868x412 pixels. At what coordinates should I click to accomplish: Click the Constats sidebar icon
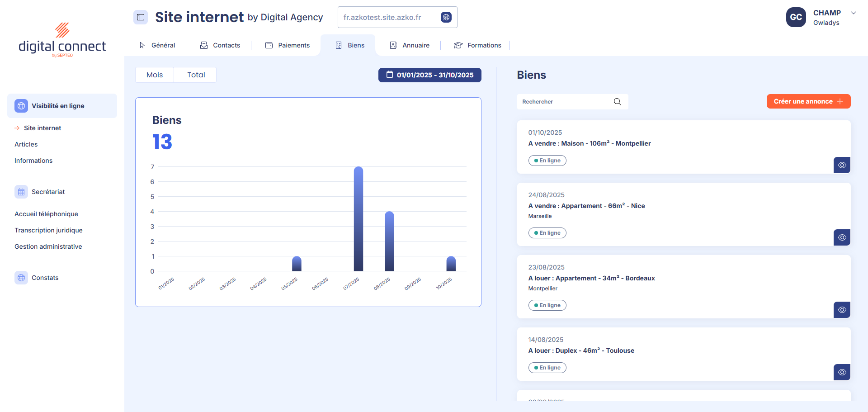pos(21,278)
